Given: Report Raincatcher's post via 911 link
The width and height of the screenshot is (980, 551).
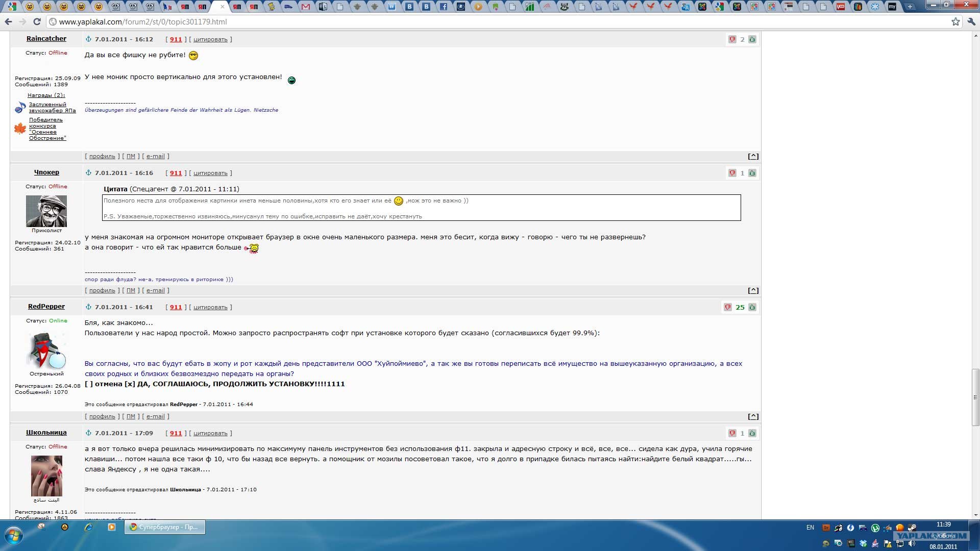Looking at the screenshot, I should pyautogui.click(x=176, y=39).
